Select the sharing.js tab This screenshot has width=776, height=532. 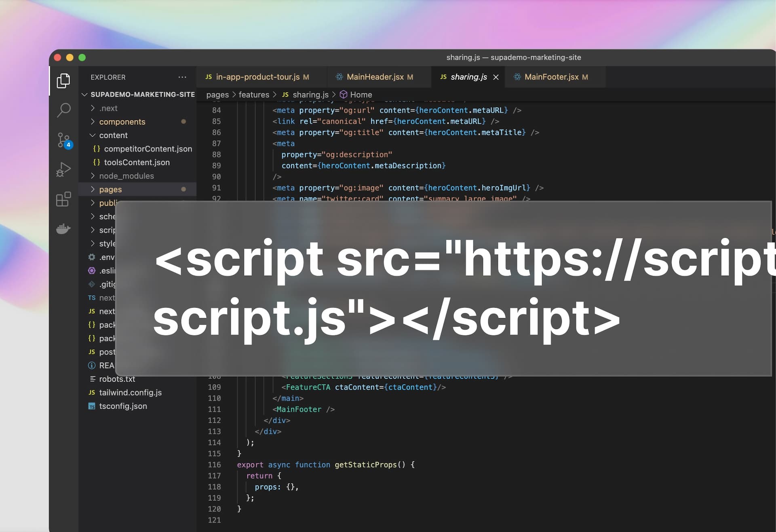coord(468,77)
